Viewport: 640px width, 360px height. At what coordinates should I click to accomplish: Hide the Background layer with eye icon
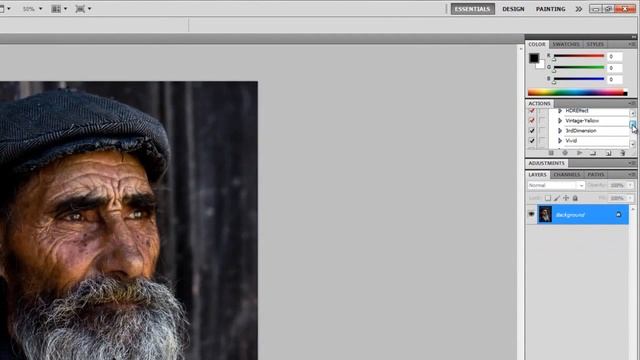[x=531, y=214]
